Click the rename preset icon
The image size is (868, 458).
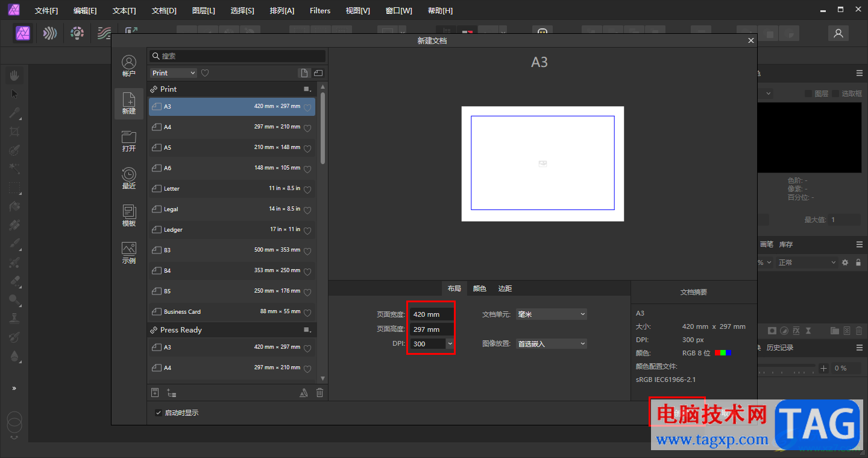tap(304, 393)
